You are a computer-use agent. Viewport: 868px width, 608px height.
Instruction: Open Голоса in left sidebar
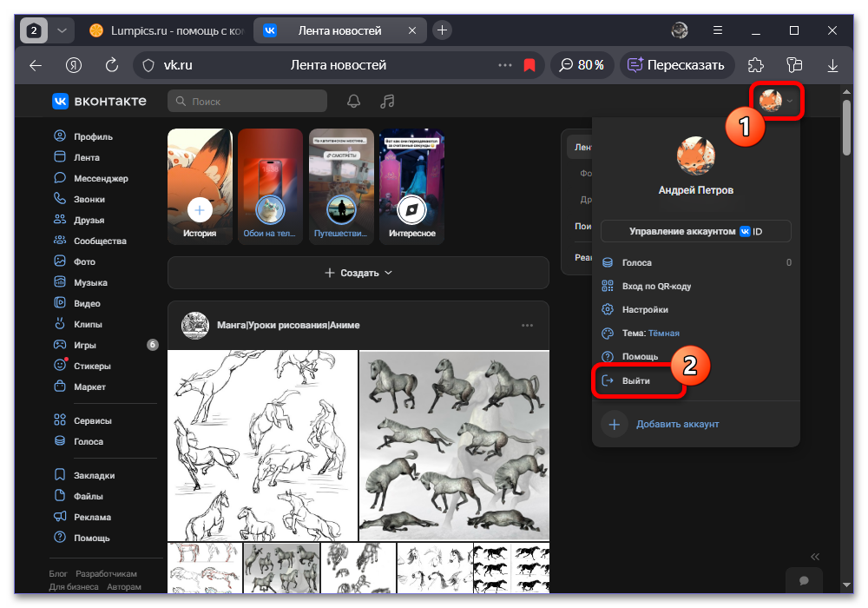79,441
